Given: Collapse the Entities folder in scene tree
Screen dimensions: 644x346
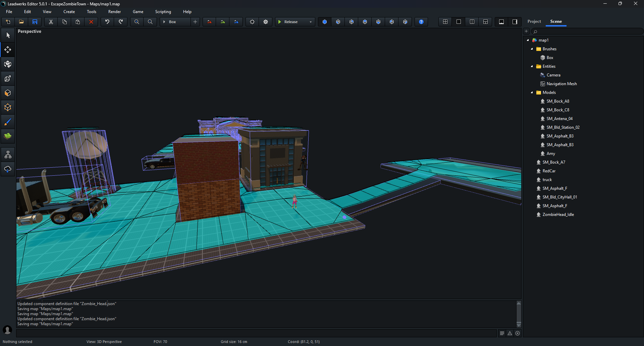Looking at the screenshot, I should click(532, 66).
